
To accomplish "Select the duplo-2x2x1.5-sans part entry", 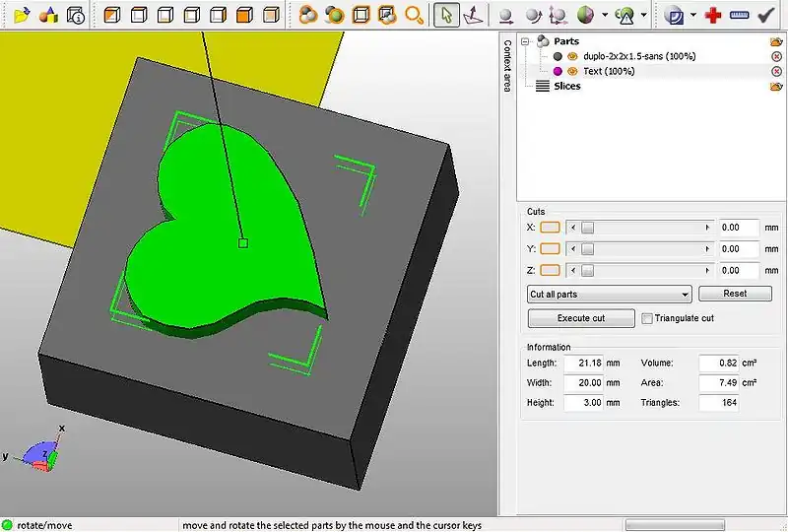I will (638, 56).
